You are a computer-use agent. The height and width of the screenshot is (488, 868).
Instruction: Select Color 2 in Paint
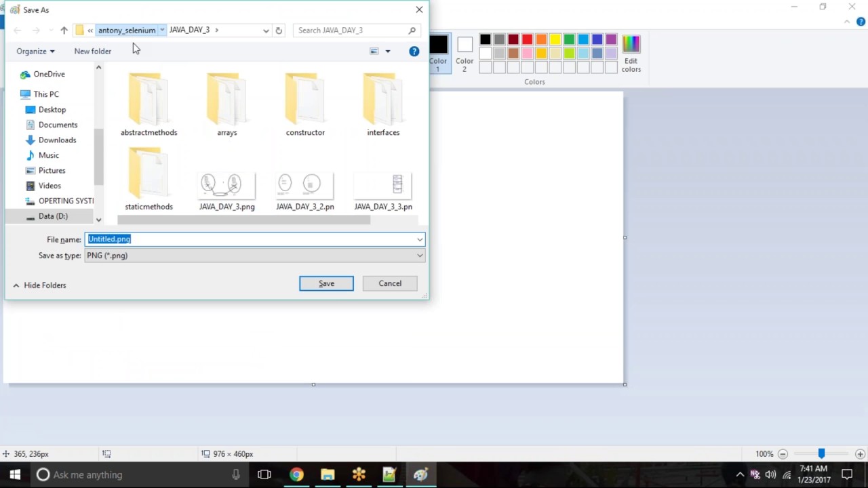(x=465, y=54)
